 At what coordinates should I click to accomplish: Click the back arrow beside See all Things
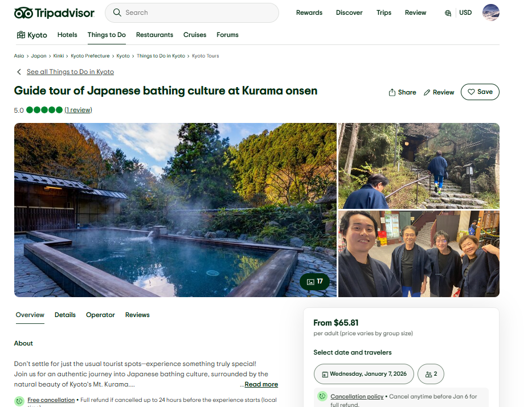(19, 72)
